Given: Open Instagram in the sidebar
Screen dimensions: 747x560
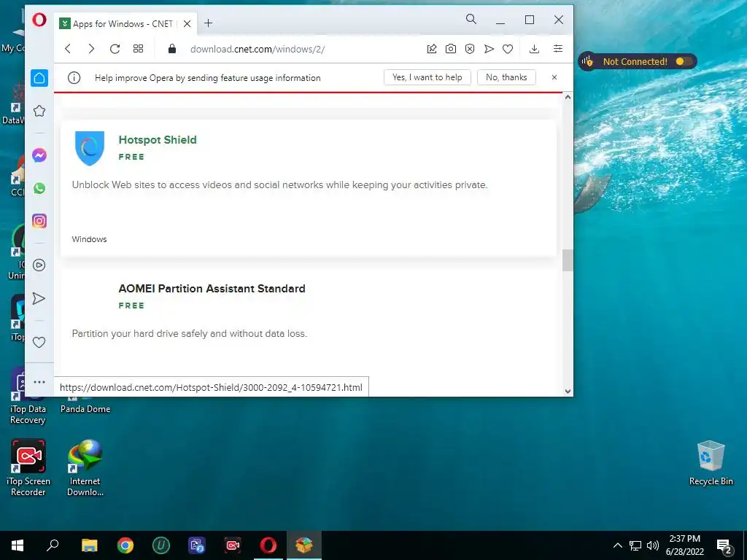Looking at the screenshot, I should point(39,221).
